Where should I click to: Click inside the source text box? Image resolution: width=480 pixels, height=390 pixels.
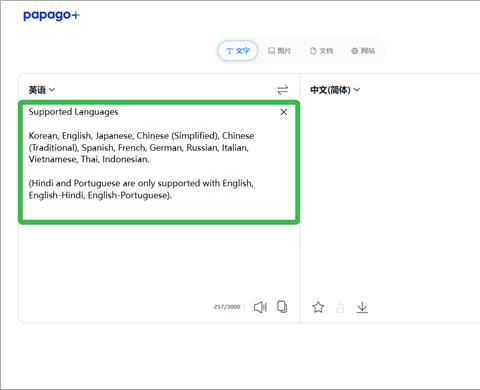tap(159, 162)
